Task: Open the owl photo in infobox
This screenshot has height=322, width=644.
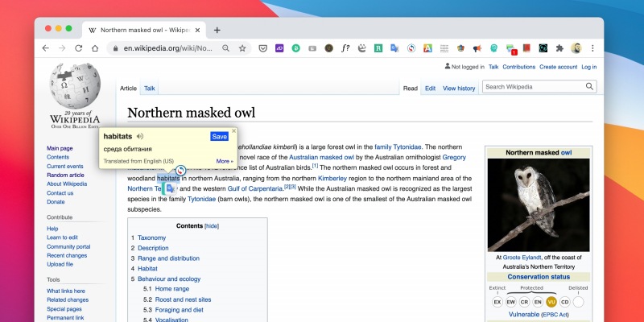Action: click(539, 205)
